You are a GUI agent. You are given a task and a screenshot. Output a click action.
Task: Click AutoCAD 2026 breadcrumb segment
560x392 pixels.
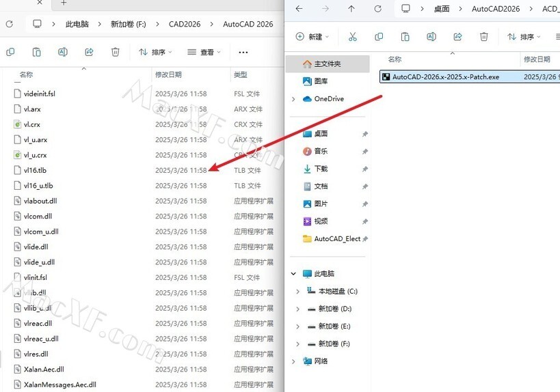(x=248, y=24)
